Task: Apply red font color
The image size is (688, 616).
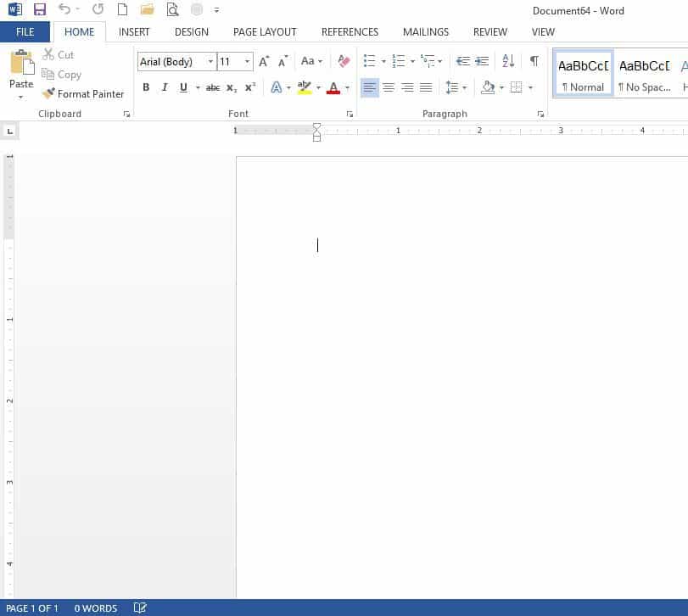Action: point(333,87)
